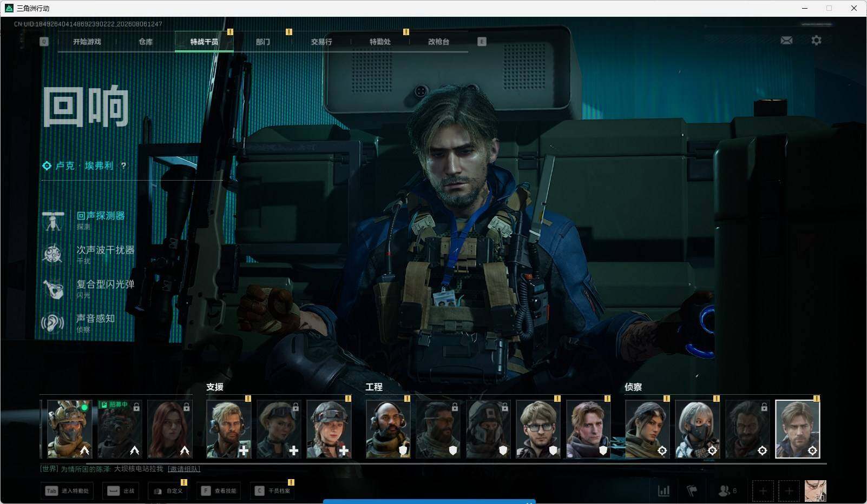Select the engineer operator wearing glasses
This screenshot has width=867, height=504.
(x=538, y=429)
